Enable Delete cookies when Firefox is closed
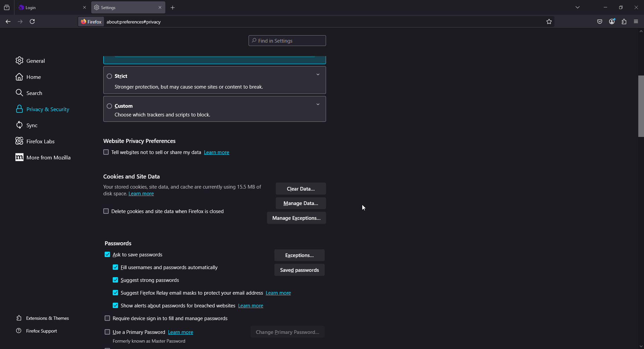 click(x=106, y=211)
